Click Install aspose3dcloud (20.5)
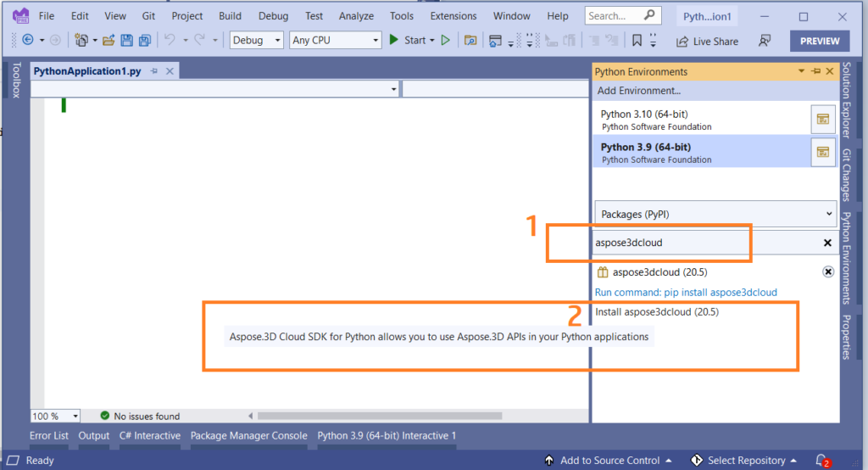 (x=657, y=312)
